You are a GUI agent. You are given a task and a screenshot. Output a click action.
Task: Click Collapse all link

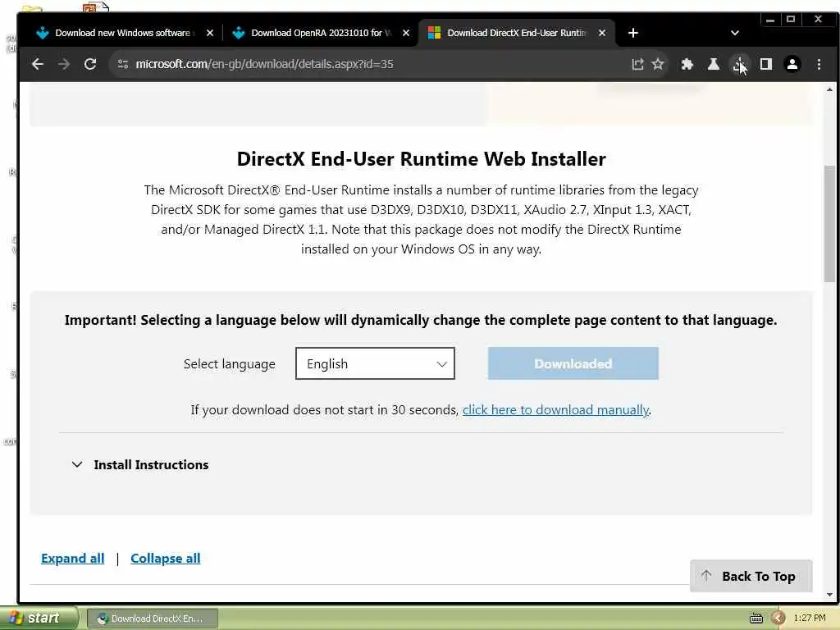pyautogui.click(x=166, y=558)
